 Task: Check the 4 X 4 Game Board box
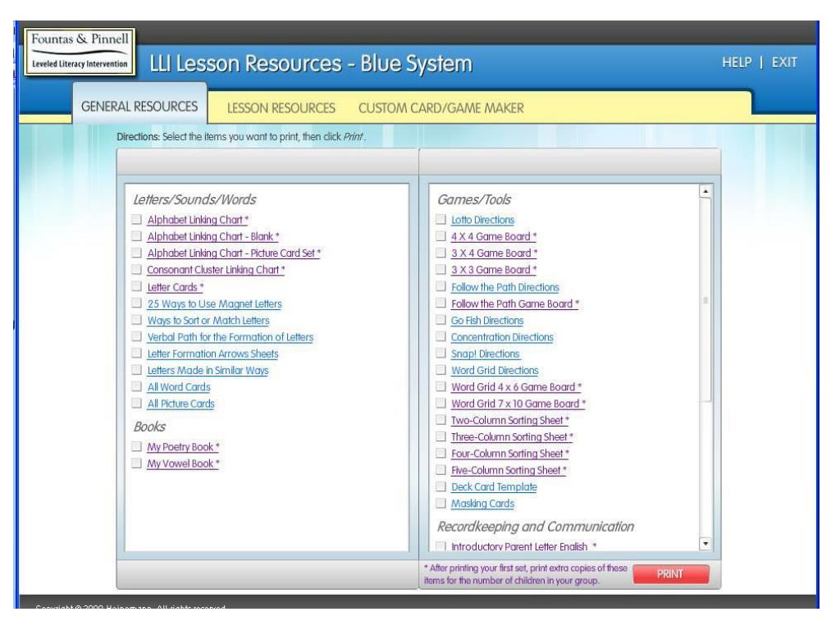[x=441, y=235]
